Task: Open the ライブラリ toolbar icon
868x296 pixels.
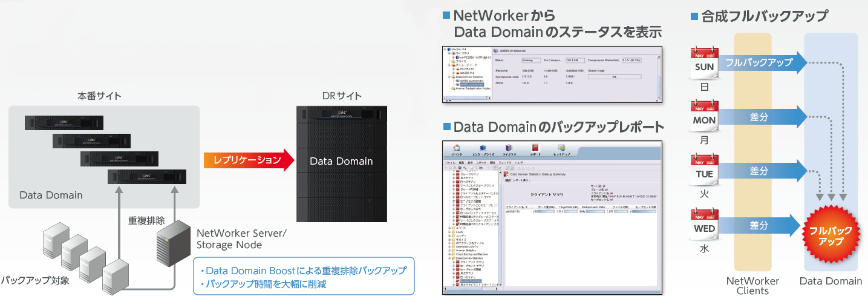Action: (x=509, y=150)
